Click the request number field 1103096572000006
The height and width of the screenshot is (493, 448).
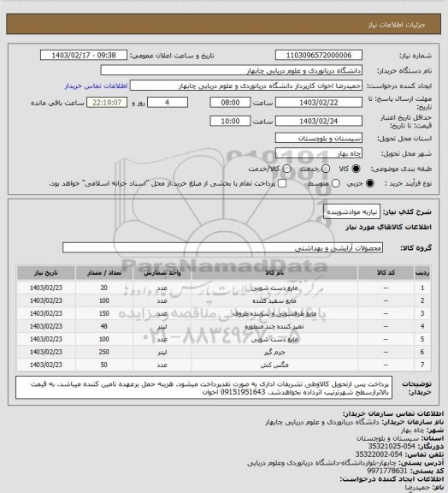pyautogui.click(x=319, y=55)
